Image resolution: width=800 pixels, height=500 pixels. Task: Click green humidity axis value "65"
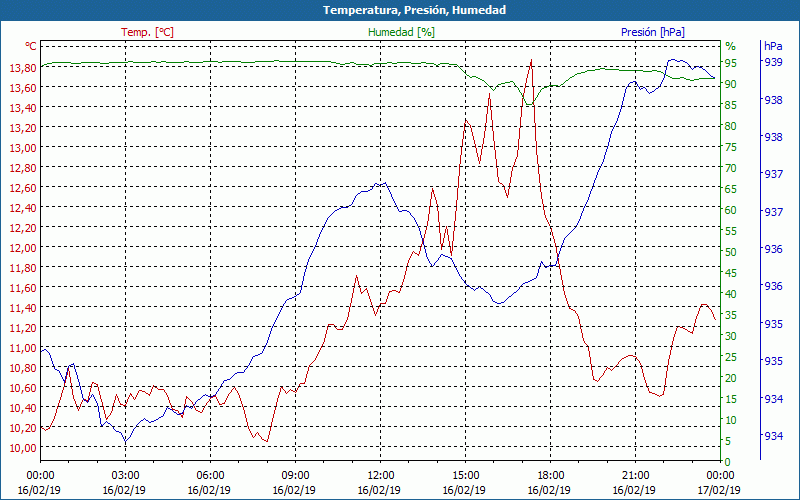pyautogui.click(x=731, y=189)
